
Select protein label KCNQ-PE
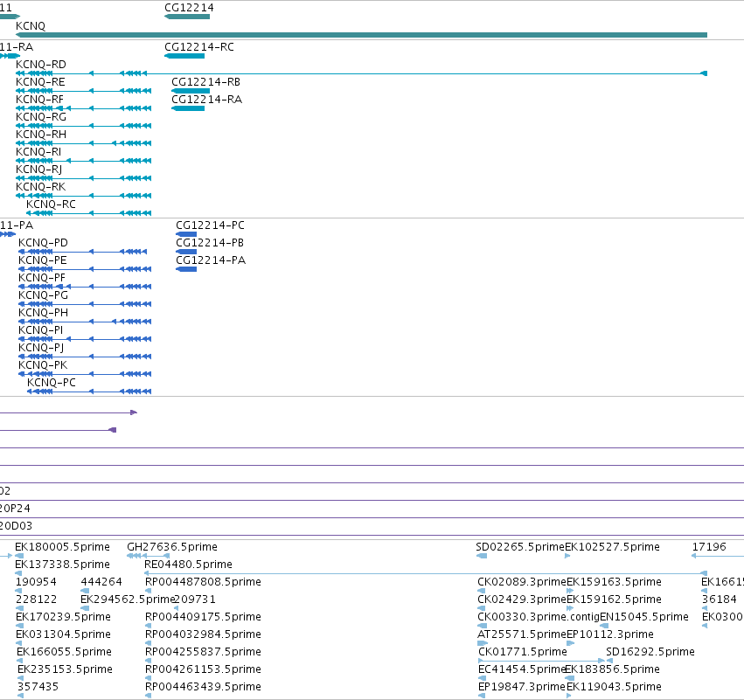coord(43,260)
